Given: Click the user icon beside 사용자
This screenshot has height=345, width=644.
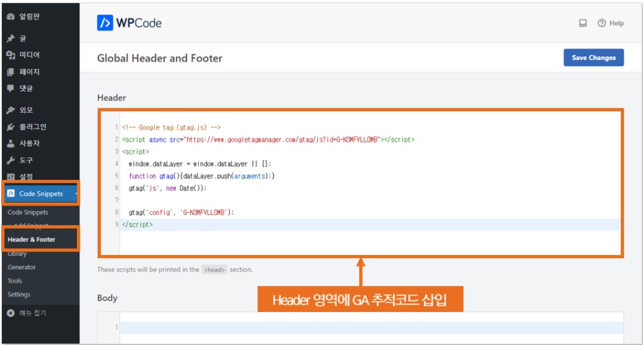Looking at the screenshot, I should coord(11,144).
